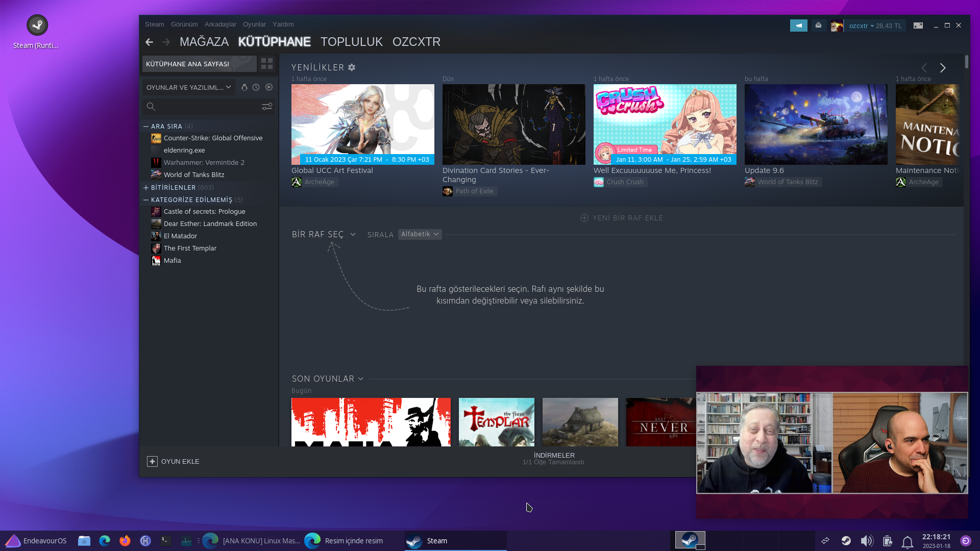Open the advanced filter sliders icon
980x551 pixels.
tap(267, 106)
